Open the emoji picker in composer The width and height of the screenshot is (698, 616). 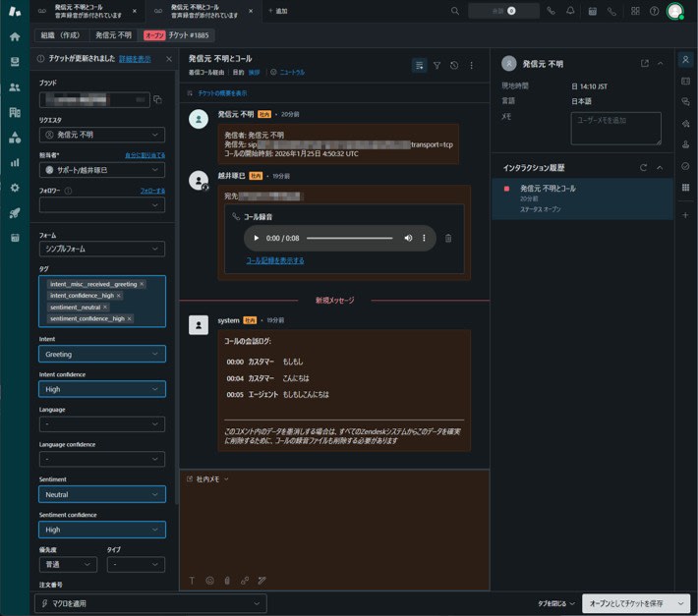pos(209,581)
